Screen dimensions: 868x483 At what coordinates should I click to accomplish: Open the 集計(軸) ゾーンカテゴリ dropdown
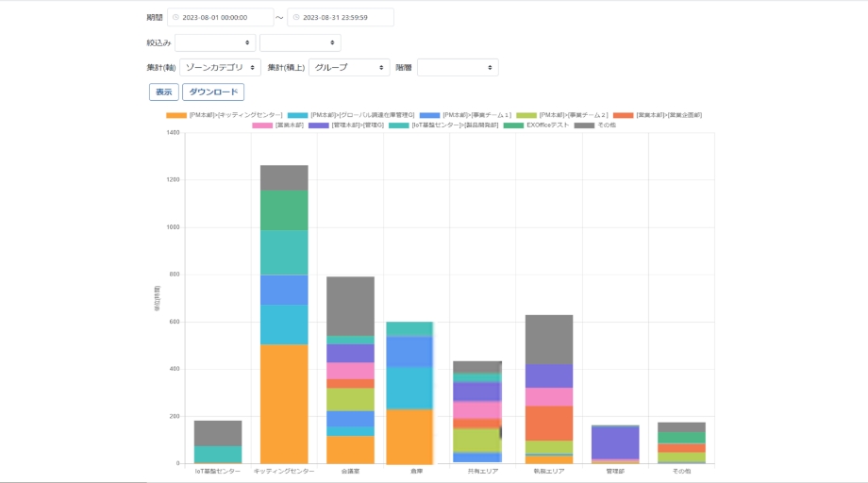[221, 68]
